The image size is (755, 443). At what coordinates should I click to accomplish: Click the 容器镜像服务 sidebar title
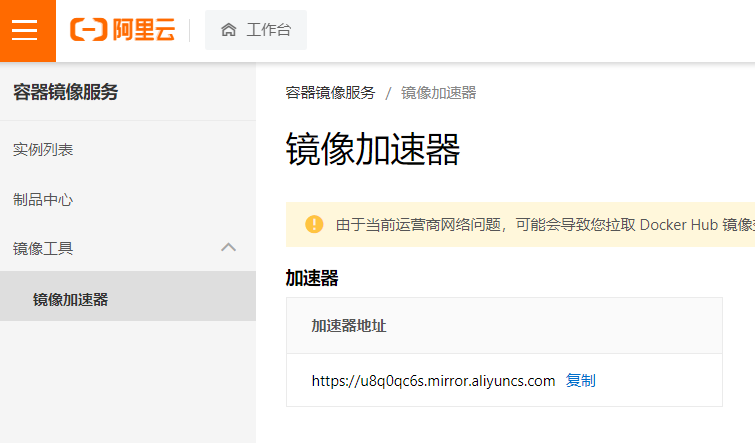[x=65, y=92]
